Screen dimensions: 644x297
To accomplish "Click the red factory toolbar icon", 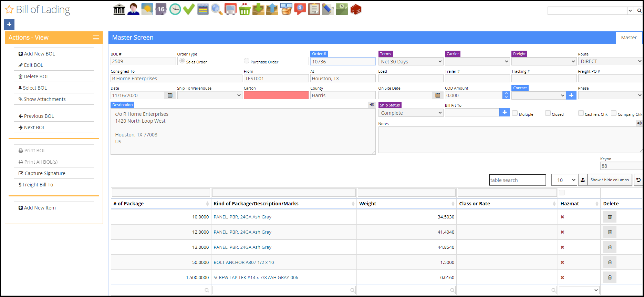I will 356,9.
